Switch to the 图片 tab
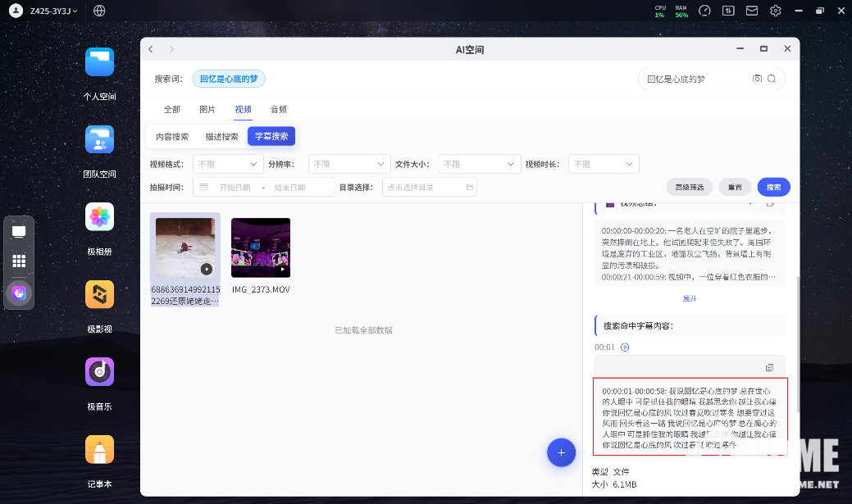This screenshot has height=504, width=852. [x=207, y=109]
